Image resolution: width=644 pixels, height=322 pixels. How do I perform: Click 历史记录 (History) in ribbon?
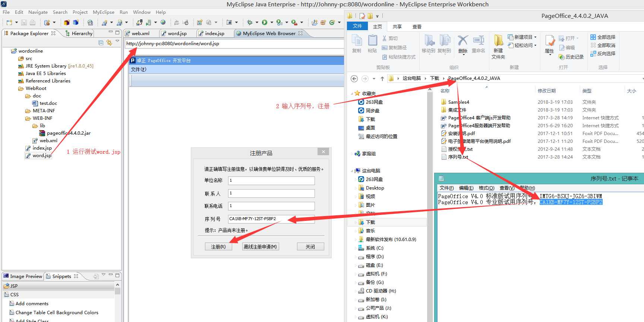(571, 57)
